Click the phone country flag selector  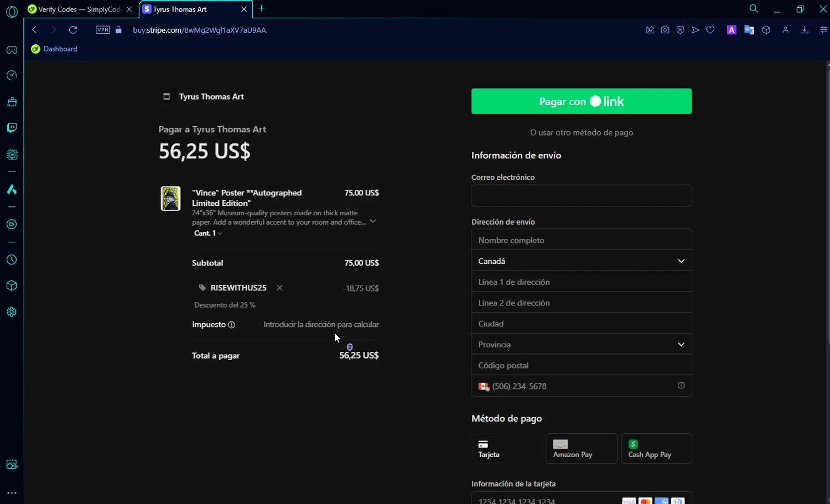point(484,387)
